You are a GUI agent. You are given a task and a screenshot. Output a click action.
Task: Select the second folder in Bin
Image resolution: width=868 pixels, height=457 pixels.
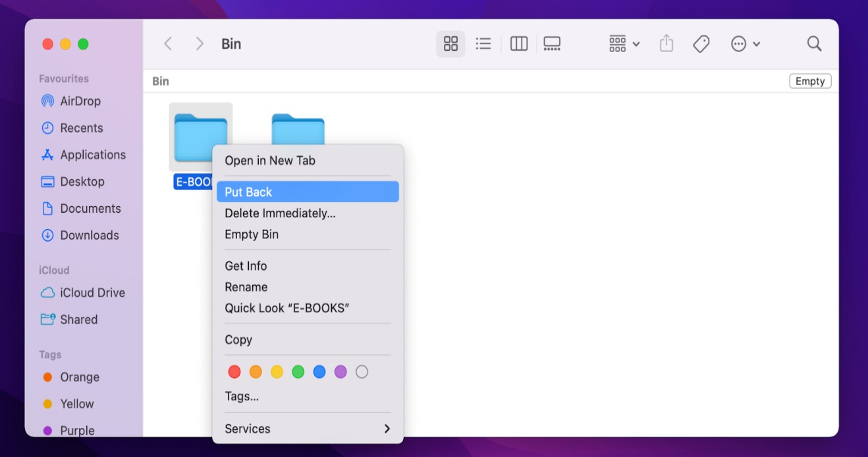(x=298, y=130)
